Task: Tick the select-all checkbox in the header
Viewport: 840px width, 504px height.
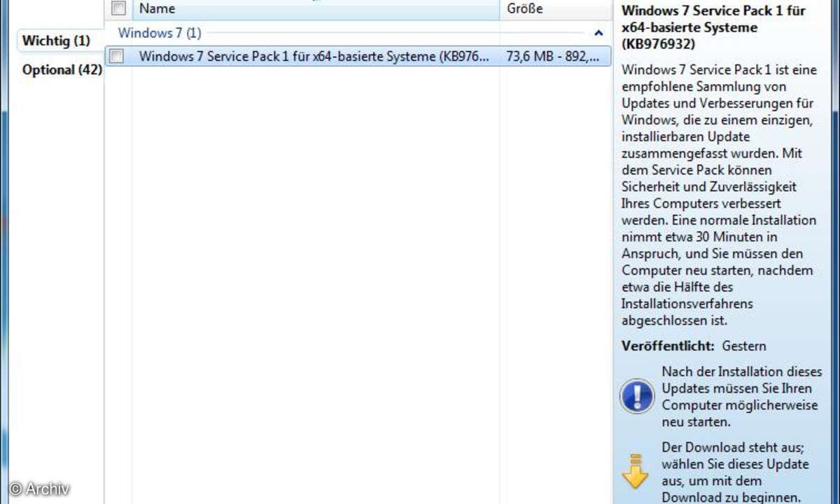Action: coord(118,9)
